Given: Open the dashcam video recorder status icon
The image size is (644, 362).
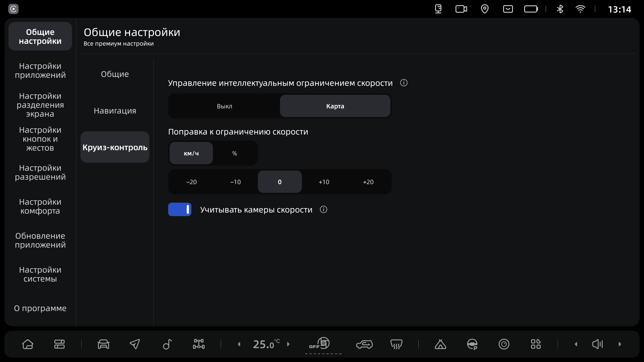Looking at the screenshot, I should [461, 9].
